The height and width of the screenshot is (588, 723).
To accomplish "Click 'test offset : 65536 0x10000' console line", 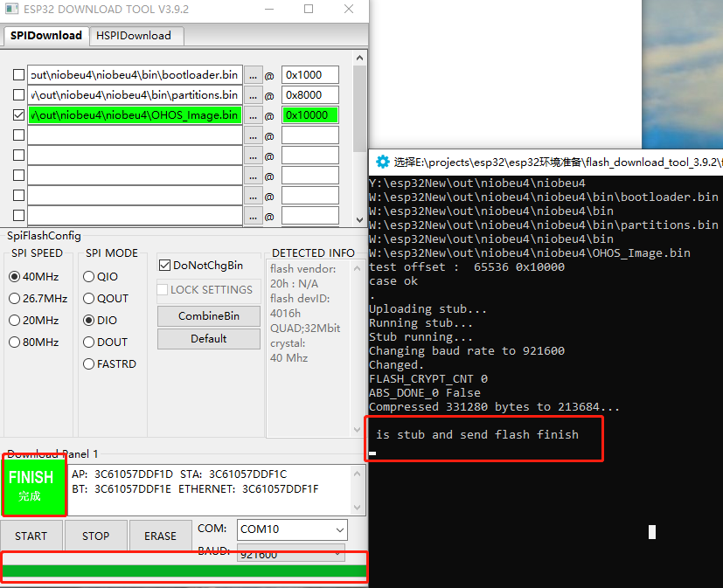I will click(467, 267).
